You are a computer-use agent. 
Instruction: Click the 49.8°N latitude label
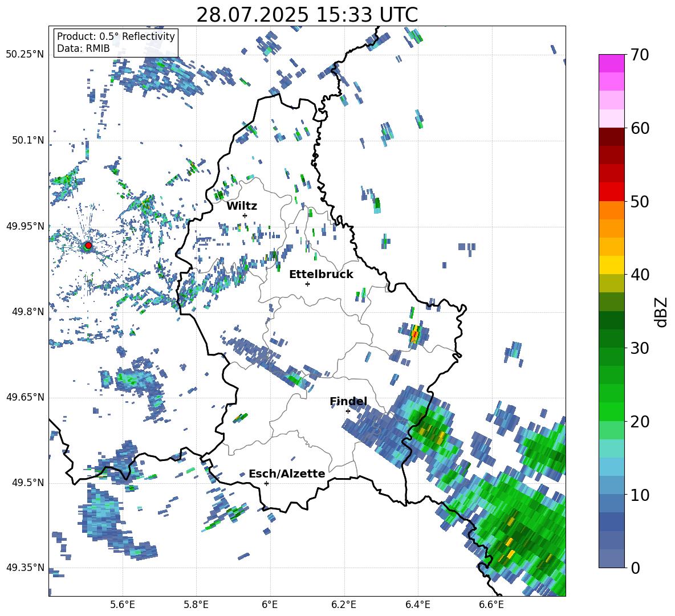click(x=28, y=312)
